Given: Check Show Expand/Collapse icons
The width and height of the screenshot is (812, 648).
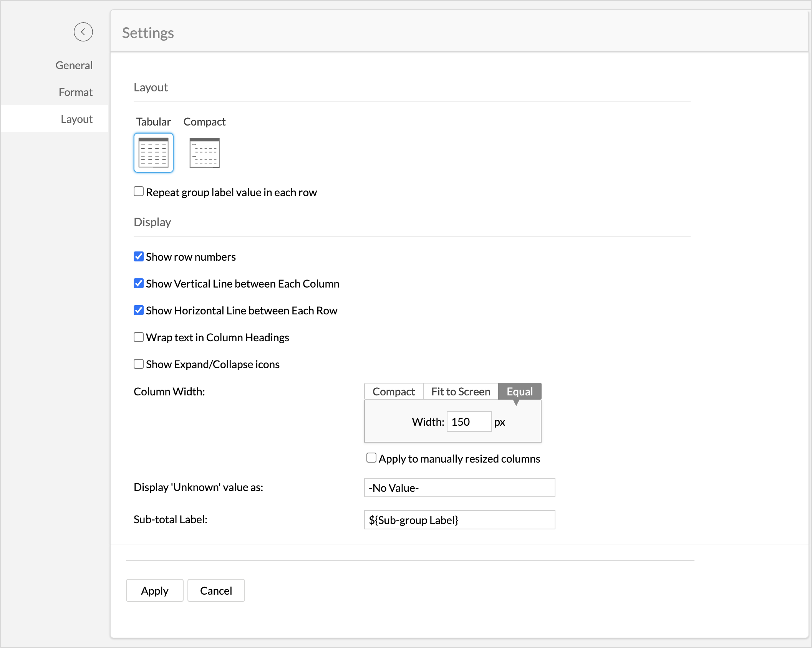Looking at the screenshot, I should tap(138, 364).
